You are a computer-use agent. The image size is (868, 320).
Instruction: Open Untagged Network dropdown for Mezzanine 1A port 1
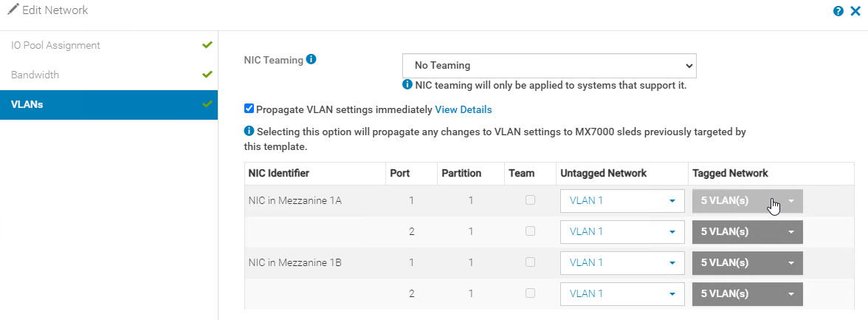(621, 201)
